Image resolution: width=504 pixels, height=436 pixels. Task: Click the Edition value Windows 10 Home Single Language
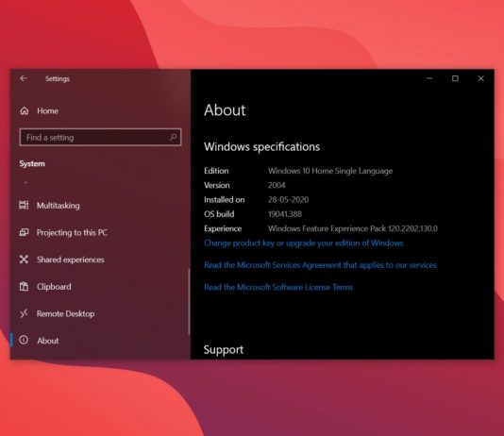coord(330,171)
